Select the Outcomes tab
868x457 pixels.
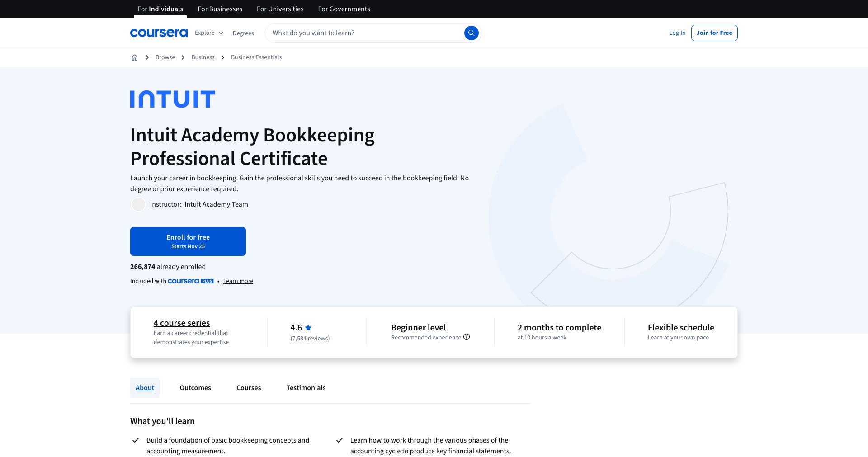point(195,388)
